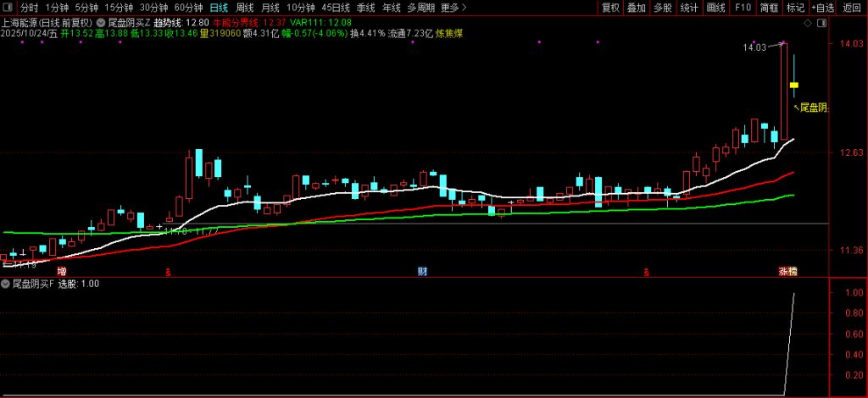Image resolution: width=868 pixels, height=398 pixels.
Task: Switch to the 周线 weekly period tab
Action: pyautogui.click(x=245, y=8)
